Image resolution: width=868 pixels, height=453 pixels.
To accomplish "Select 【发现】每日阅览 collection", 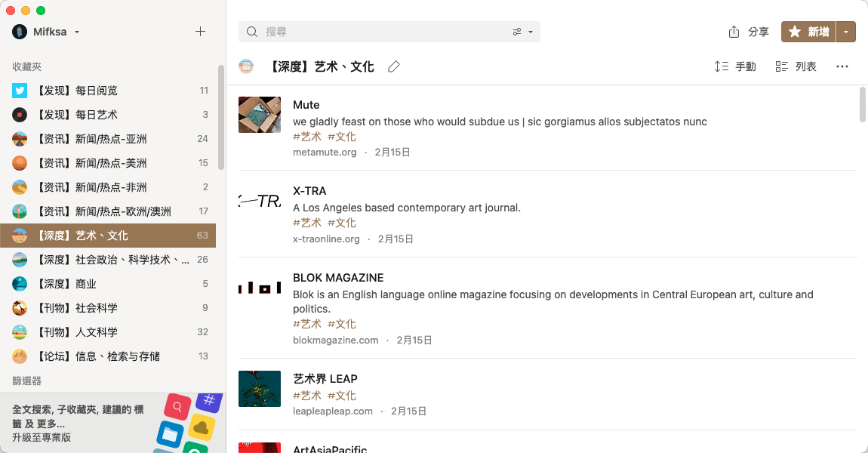I will [x=108, y=91].
